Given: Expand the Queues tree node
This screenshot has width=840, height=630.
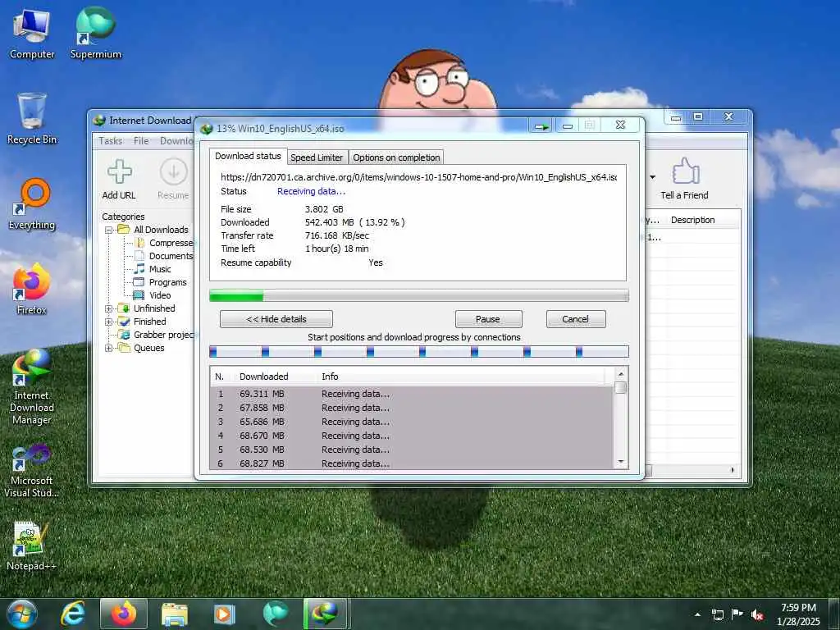Looking at the screenshot, I should coord(109,348).
